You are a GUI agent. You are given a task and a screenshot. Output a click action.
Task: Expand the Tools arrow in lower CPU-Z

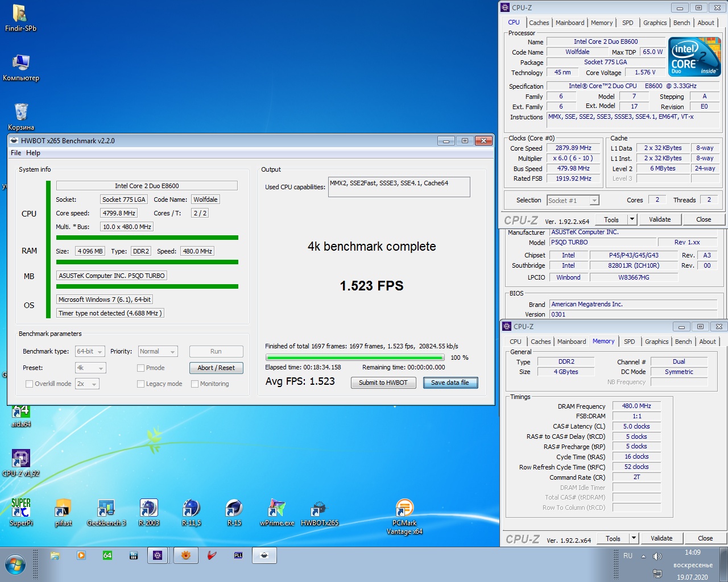[634, 538]
